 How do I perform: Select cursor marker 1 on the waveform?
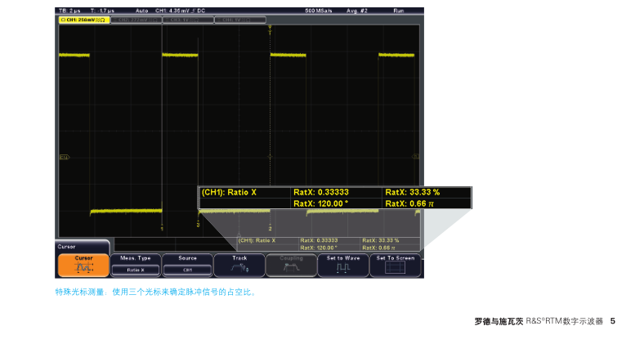[163, 228]
